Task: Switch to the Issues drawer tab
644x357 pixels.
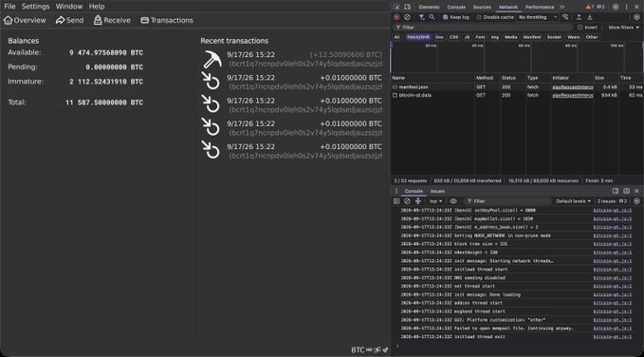Action: pos(437,191)
